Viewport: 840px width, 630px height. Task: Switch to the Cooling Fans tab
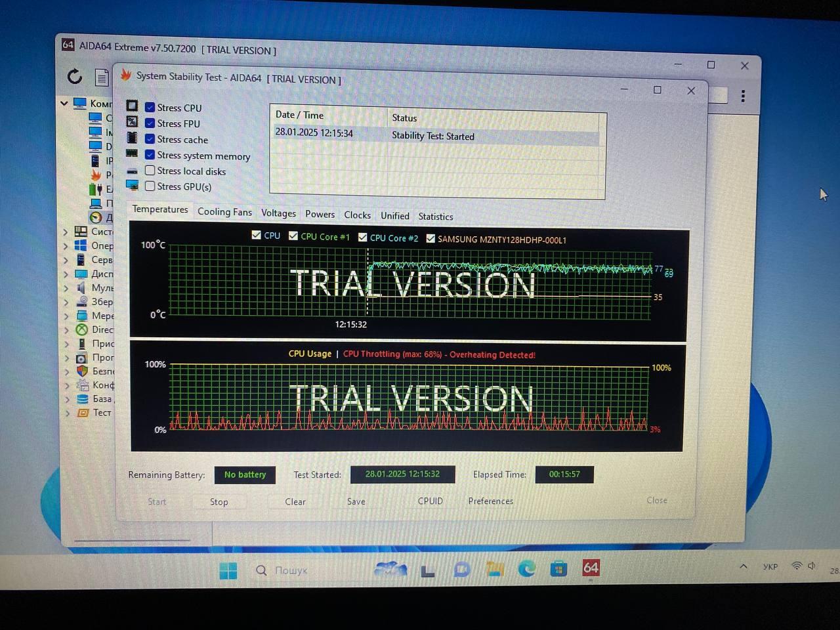[x=224, y=211]
